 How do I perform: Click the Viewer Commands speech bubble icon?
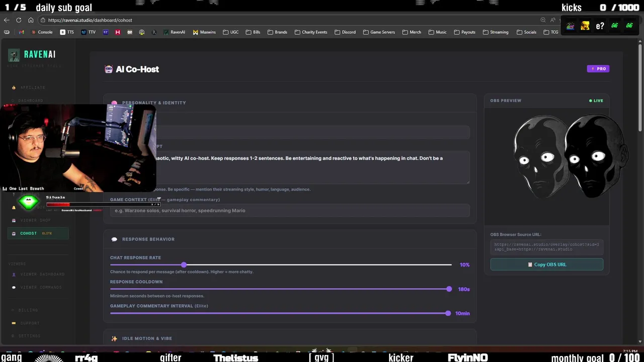(x=14, y=288)
